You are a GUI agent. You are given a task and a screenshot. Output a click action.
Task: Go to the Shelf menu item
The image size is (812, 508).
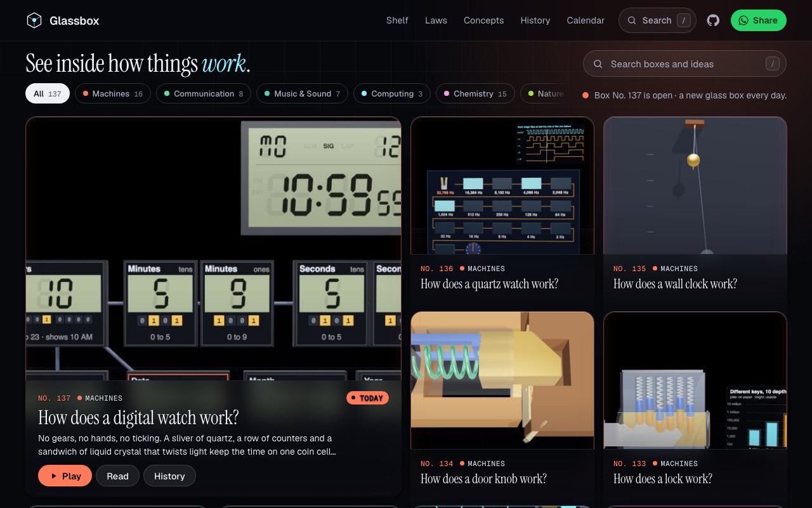click(397, 20)
